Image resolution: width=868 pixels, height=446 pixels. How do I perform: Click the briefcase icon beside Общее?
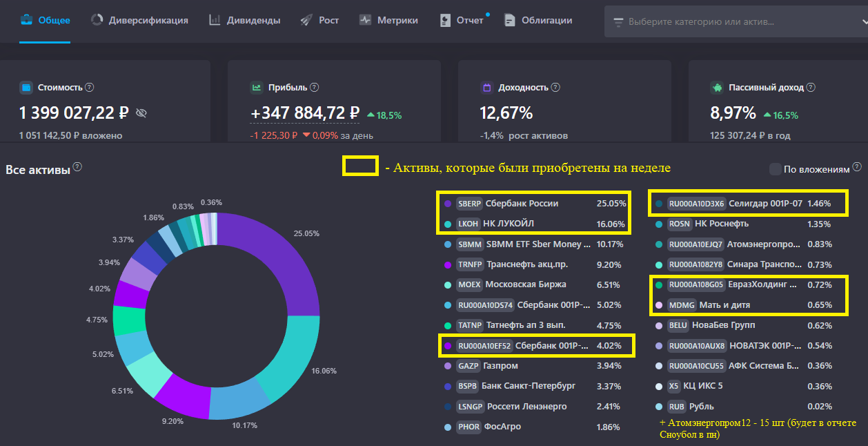tap(26, 21)
